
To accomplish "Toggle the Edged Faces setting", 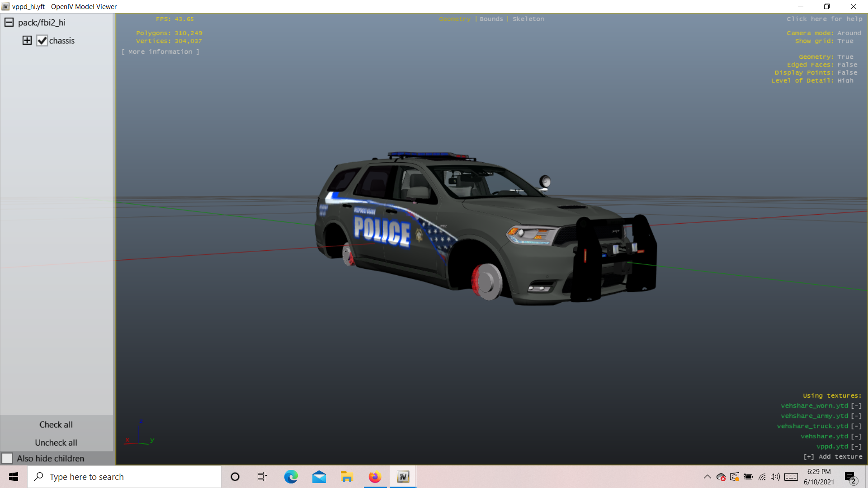I will (x=847, y=65).
